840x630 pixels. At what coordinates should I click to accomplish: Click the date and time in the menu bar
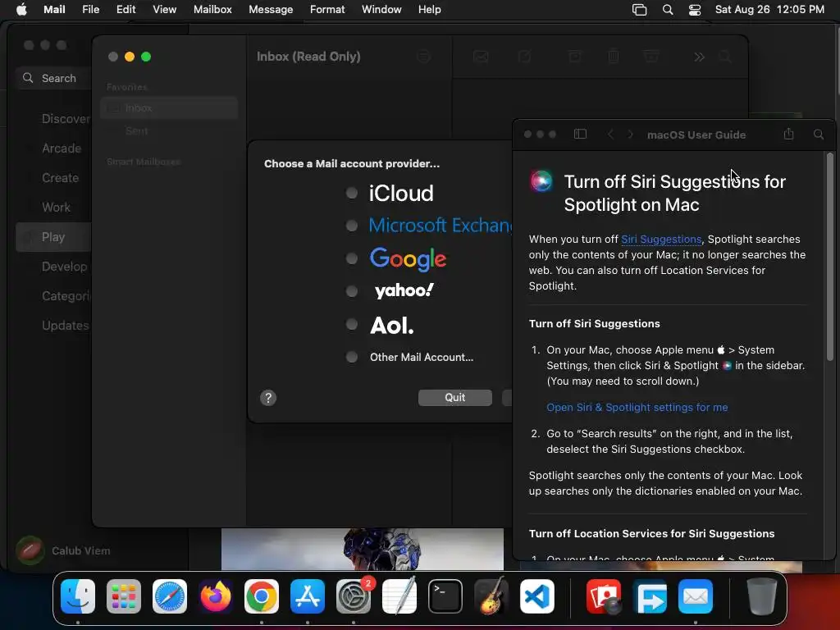tap(769, 10)
